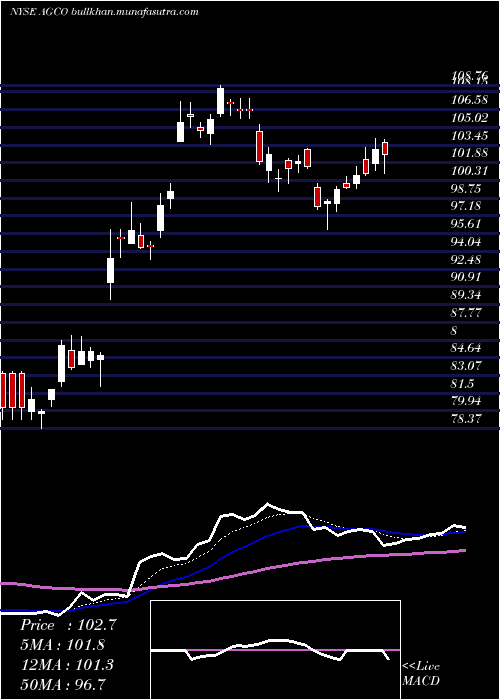This screenshot has width=500, height=700.
Task: Click the 78.37 price axis label
Action: pyautogui.click(x=466, y=418)
